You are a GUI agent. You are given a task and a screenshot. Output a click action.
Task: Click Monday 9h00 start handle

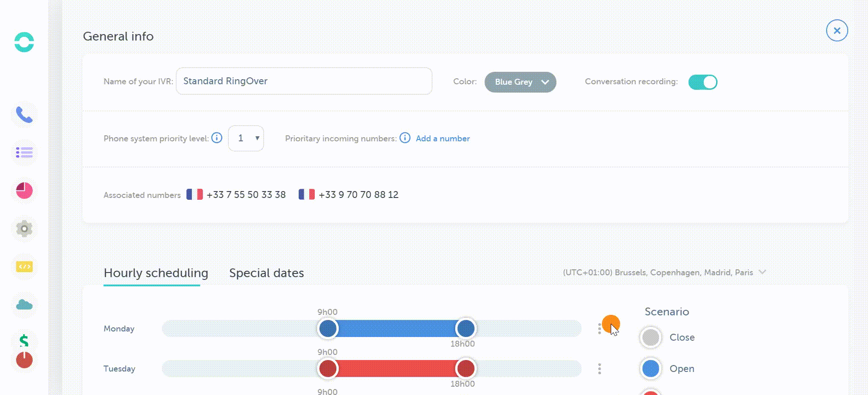[328, 329]
